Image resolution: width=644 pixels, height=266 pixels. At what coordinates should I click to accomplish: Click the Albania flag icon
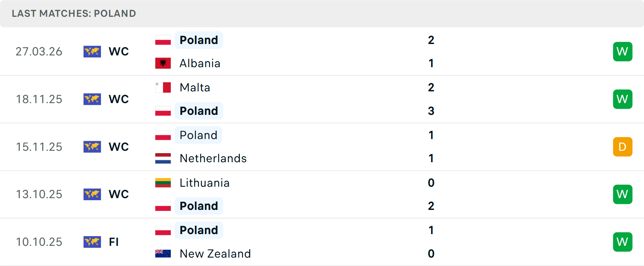pyautogui.click(x=163, y=63)
